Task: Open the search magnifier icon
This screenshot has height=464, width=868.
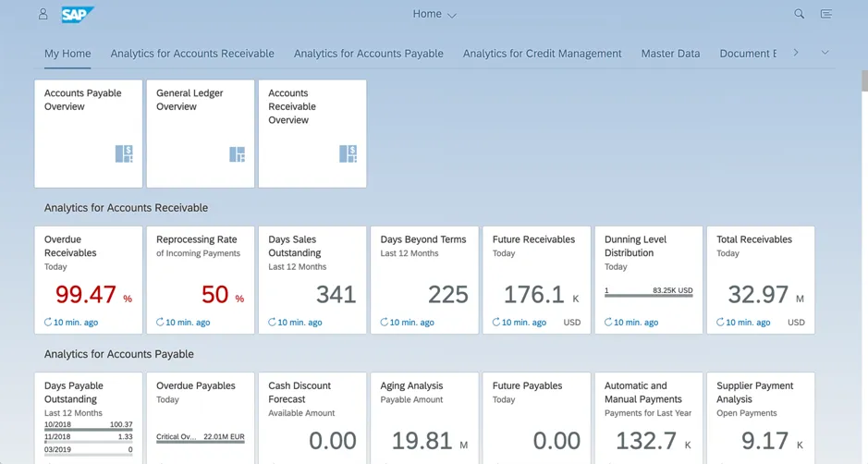Action: pos(799,14)
